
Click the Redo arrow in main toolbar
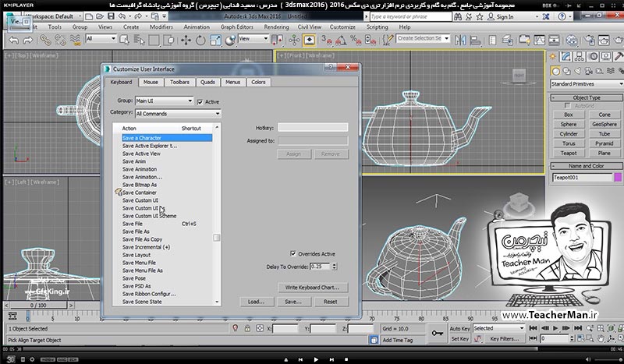(x=28, y=41)
